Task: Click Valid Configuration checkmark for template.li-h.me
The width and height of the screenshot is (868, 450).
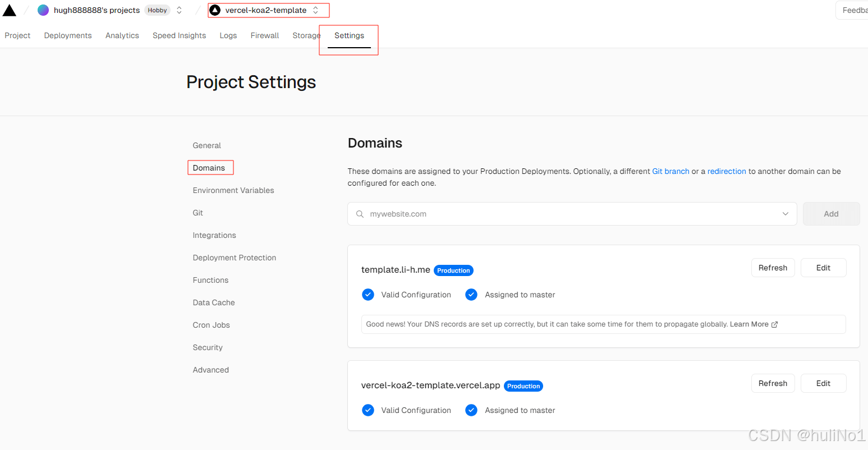Action: point(368,295)
